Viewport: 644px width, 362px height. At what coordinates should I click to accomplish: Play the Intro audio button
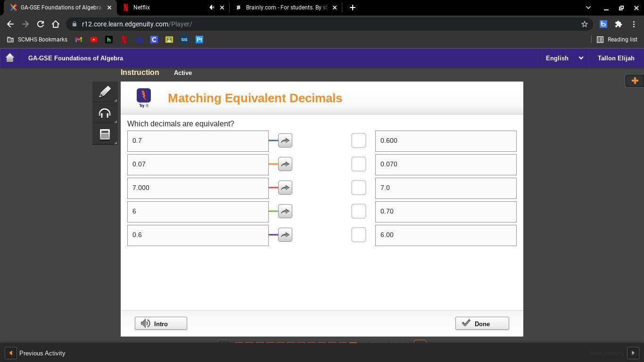pos(161,324)
